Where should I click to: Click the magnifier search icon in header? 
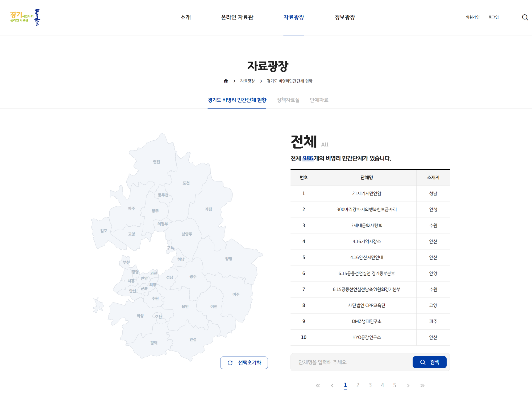(x=525, y=17)
